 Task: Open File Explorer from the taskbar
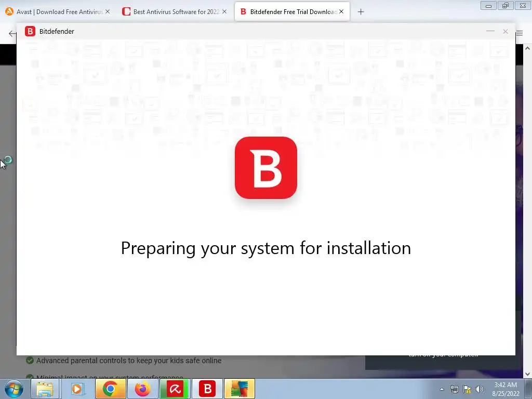point(45,389)
